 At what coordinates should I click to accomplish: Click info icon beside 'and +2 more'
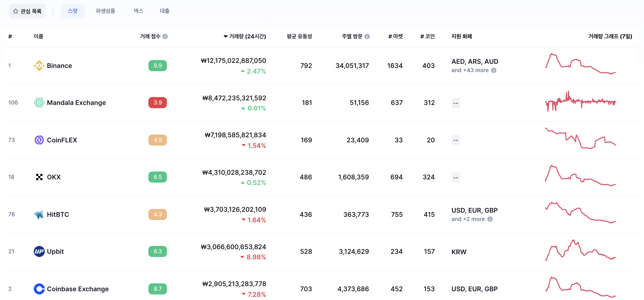pyautogui.click(x=490, y=219)
